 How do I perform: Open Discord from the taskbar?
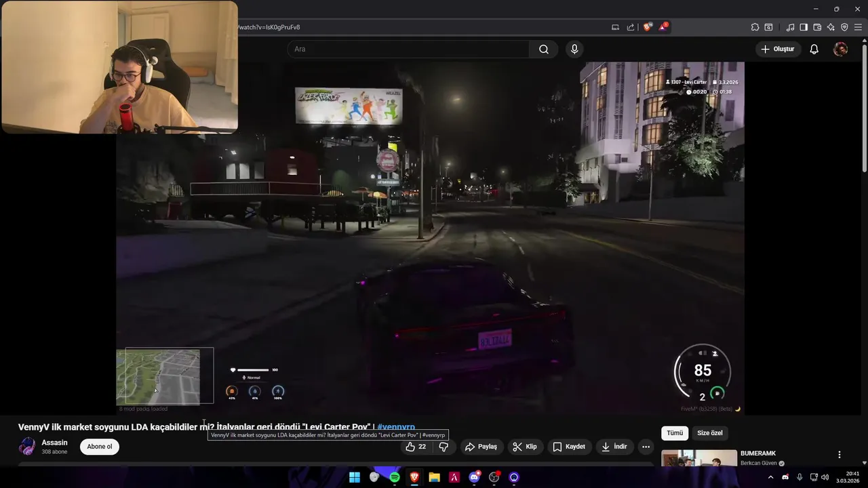point(474,477)
